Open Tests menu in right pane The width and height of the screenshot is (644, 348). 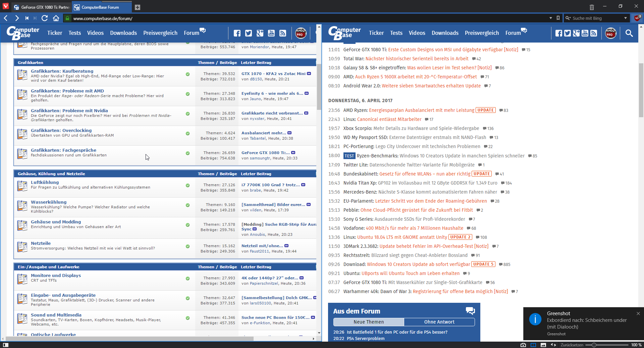396,33
